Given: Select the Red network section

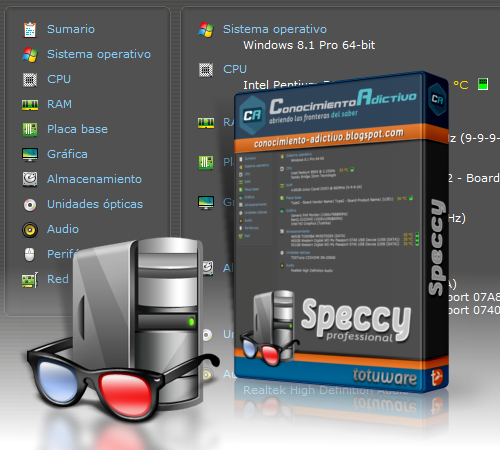Looking at the screenshot, I should click(58, 279).
